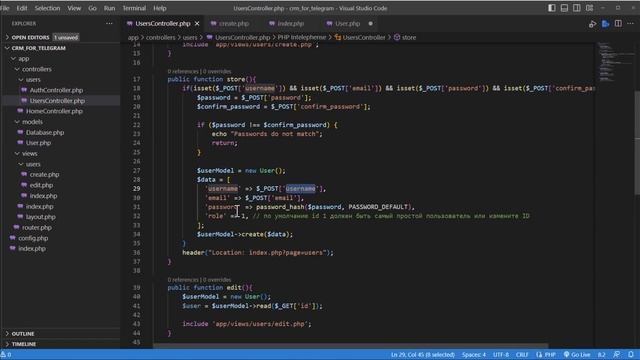
Task: Click the PHP version 8.2 indicator
Action: click(x=601, y=355)
